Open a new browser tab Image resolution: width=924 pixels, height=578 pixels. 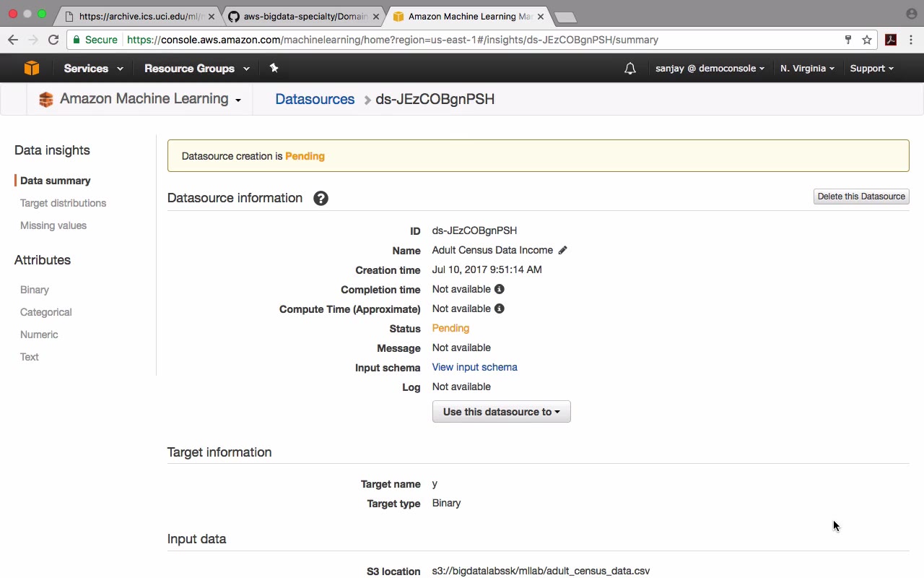tap(565, 17)
